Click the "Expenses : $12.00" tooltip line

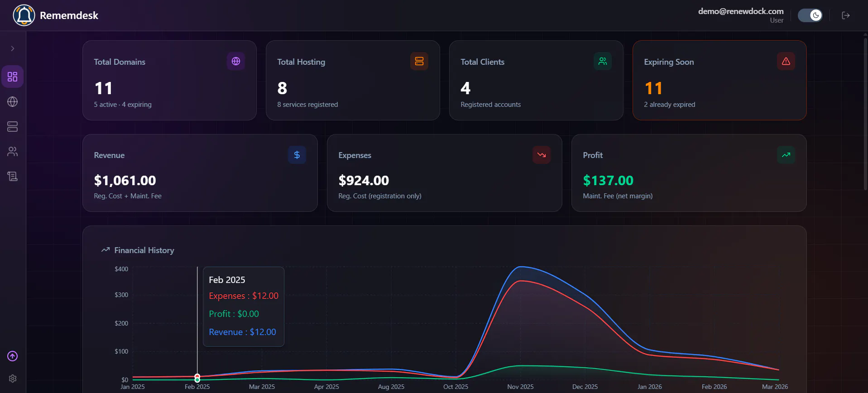(x=244, y=296)
